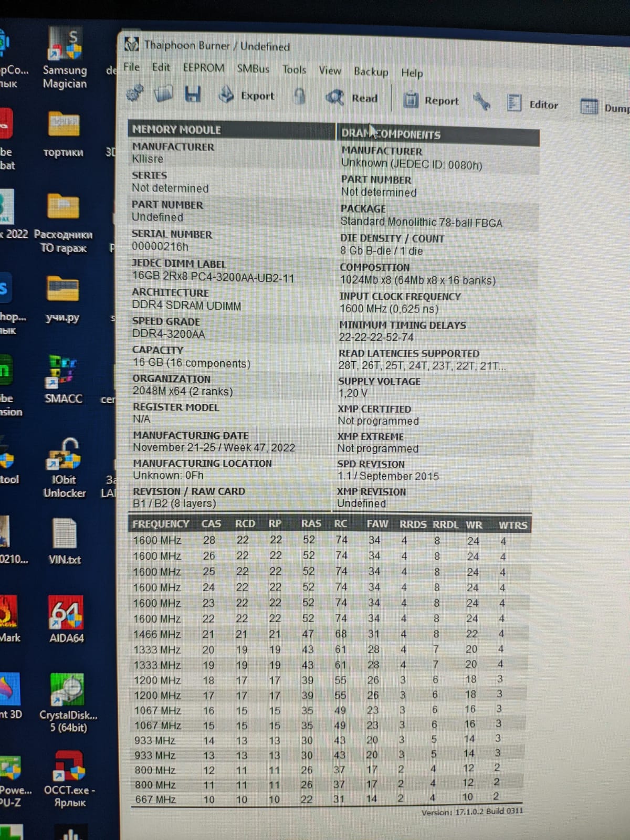Open the Расходники ТО гараж folder
Screen dimensions: 630x840
click(63, 224)
